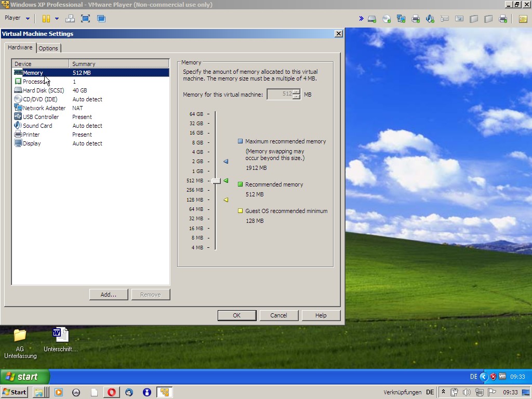This screenshot has width=532, height=399.
Task: Switch to Unity mode icon
Action: click(x=101, y=19)
